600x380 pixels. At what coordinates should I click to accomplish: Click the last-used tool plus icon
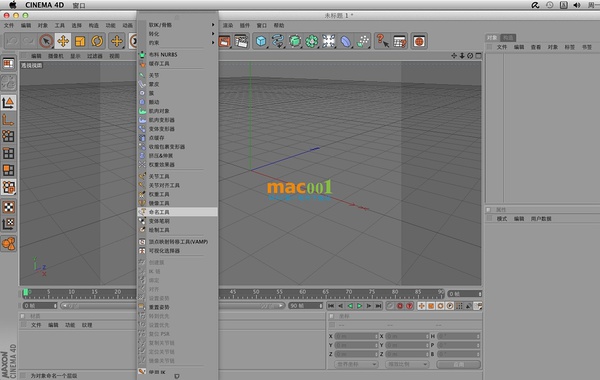pos(117,41)
